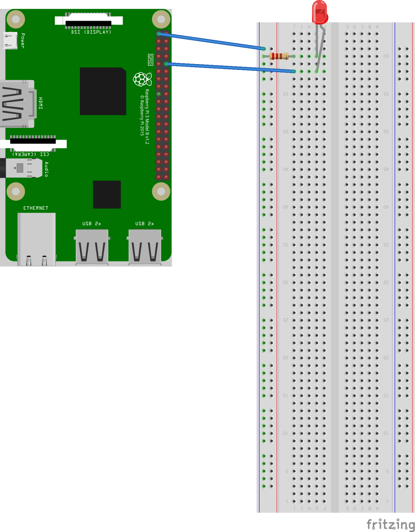Click the 'Power' label
Image resolution: width=415 pixels, height=532 pixels.
23,41
